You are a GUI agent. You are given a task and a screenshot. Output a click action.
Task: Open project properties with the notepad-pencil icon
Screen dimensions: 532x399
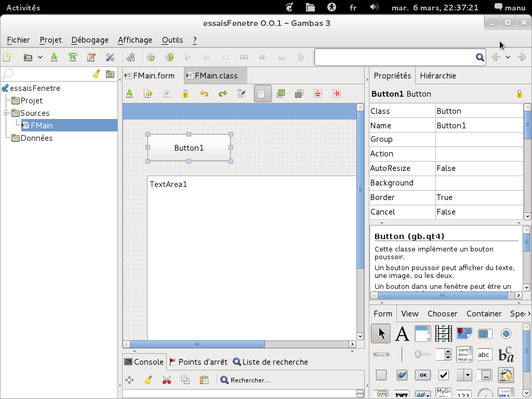pos(91,57)
